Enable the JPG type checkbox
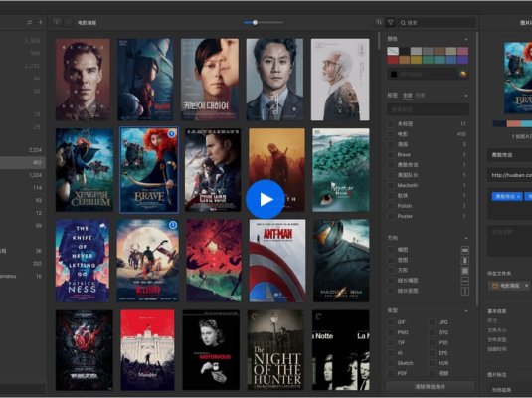The image size is (532, 398). 432,322
